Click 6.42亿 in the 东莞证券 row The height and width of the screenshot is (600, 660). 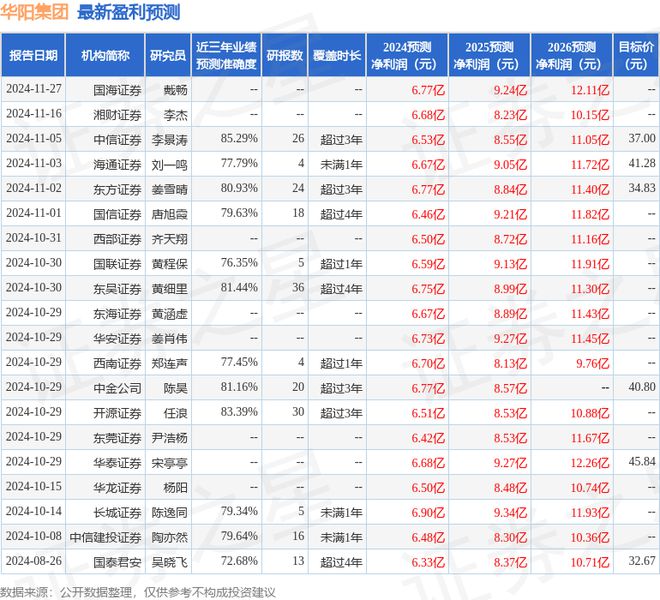428,437
